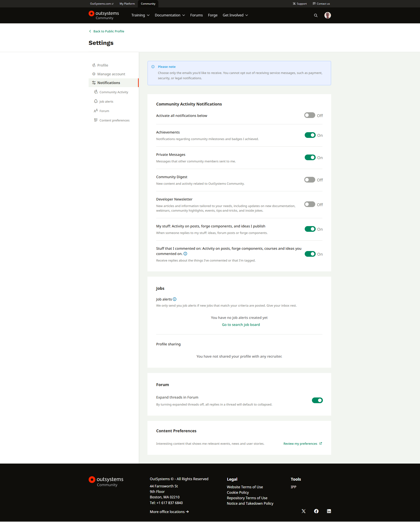This screenshot has width=420, height=522.
Task: Disable the Achievements notifications toggle
Action: click(310, 135)
